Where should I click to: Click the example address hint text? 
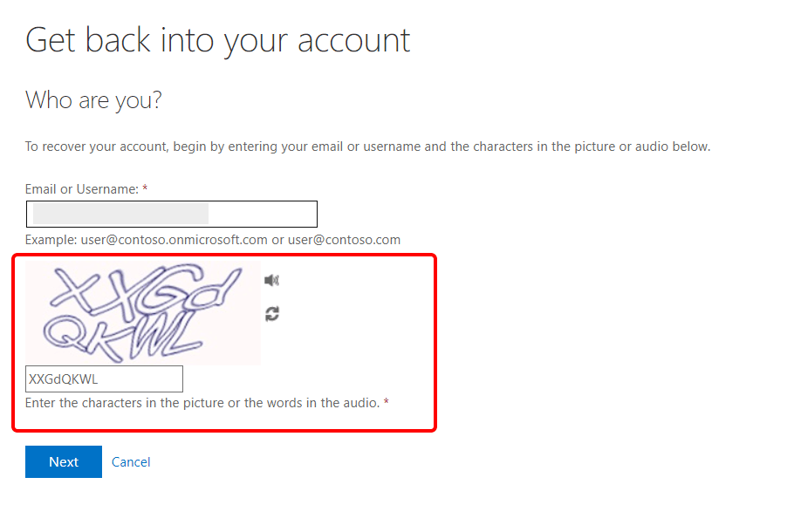[213, 240]
